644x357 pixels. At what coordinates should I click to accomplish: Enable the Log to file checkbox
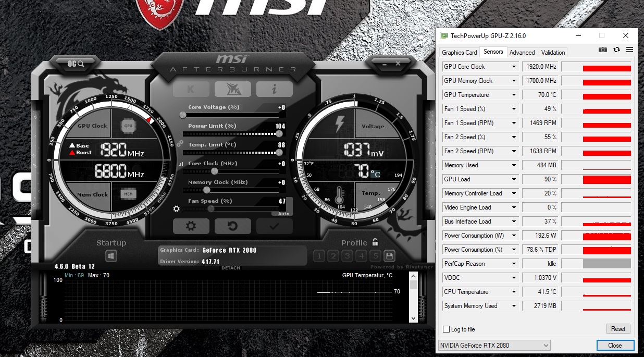tap(446, 329)
